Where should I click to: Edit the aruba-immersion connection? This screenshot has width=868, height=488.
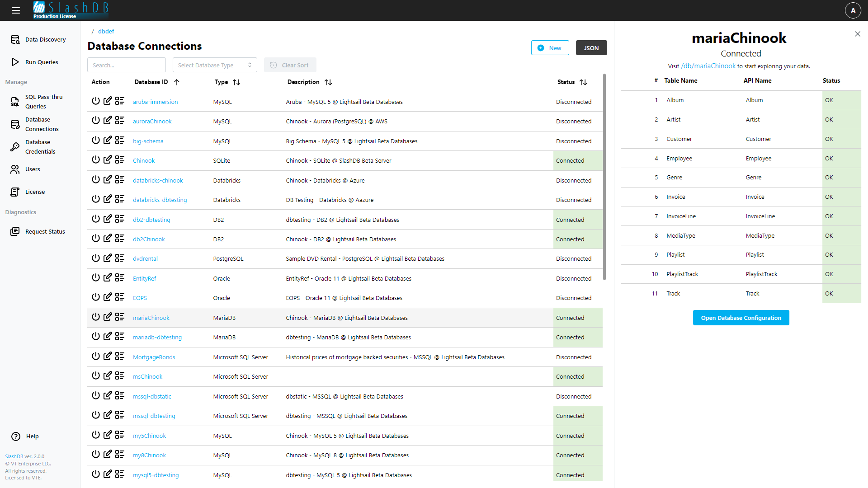pyautogui.click(x=108, y=101)
